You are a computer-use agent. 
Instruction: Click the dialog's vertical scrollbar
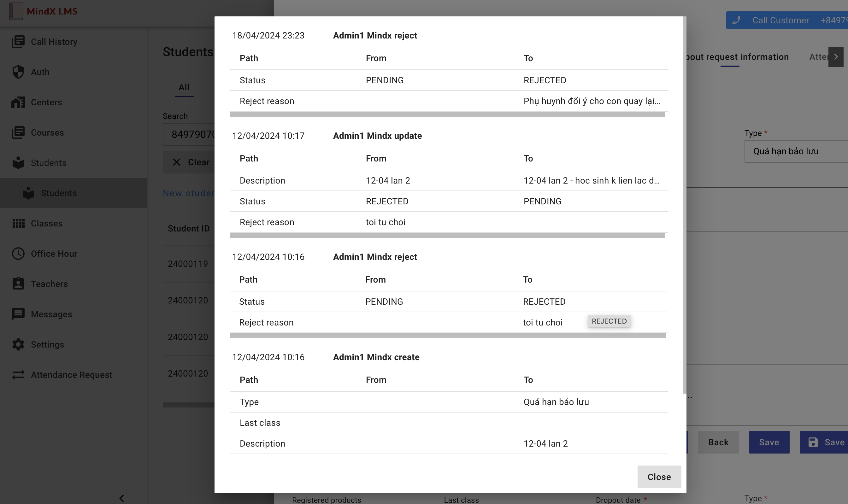click(x=684, y=204)
